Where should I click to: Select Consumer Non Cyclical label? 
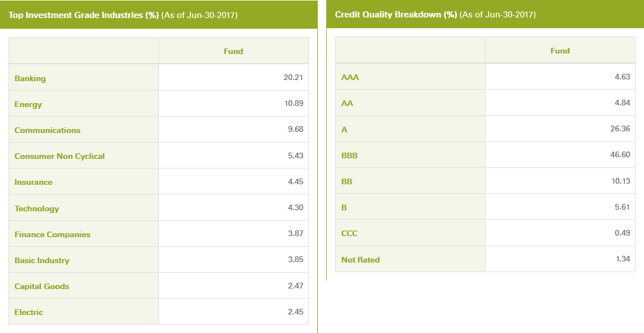click(x=60, y=156)
